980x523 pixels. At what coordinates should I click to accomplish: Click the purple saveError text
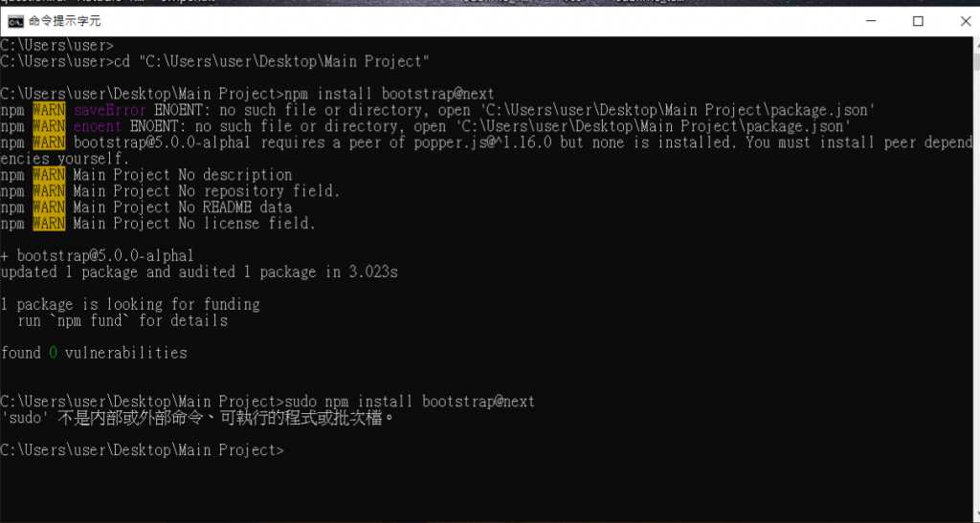click(110, 111)
